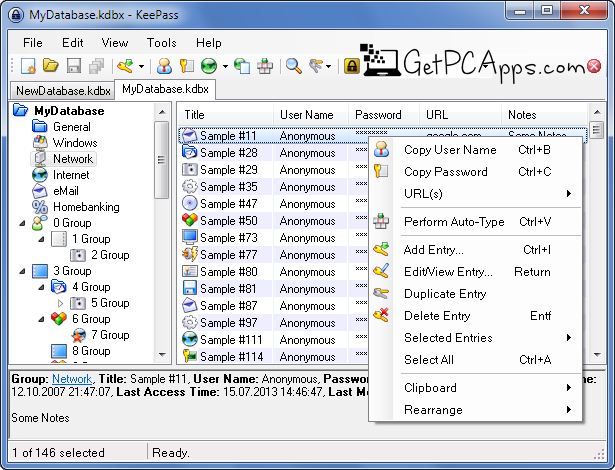Collapse the 4 Group tree node
Image resolution: width=615 pixels, height=470 pixels.
click(41, 287)
